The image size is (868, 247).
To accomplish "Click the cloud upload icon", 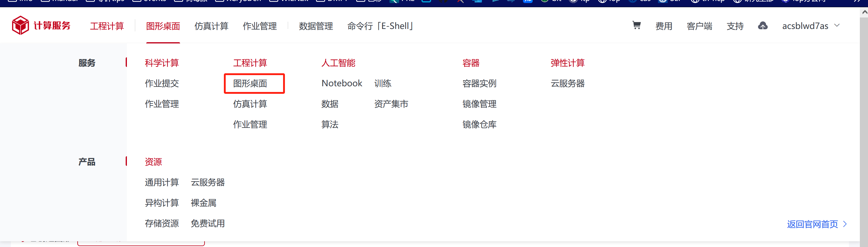I will pos(763,26).
